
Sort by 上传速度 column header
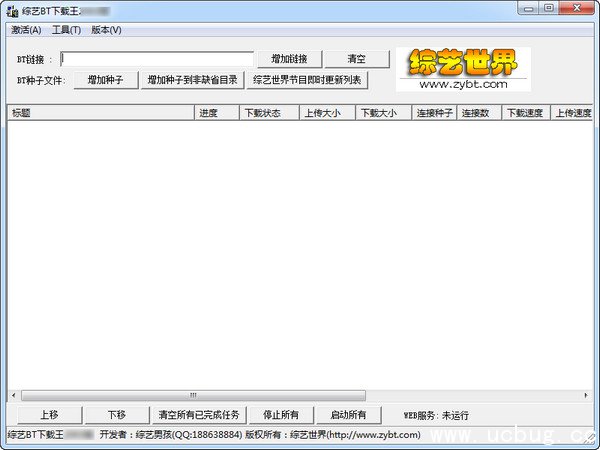(x=572, y=113)
